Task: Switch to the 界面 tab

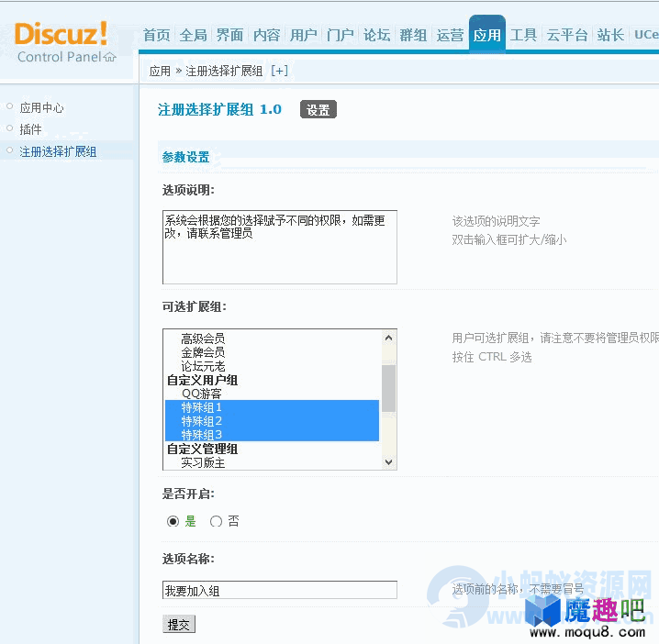Action: click(229, 35)
